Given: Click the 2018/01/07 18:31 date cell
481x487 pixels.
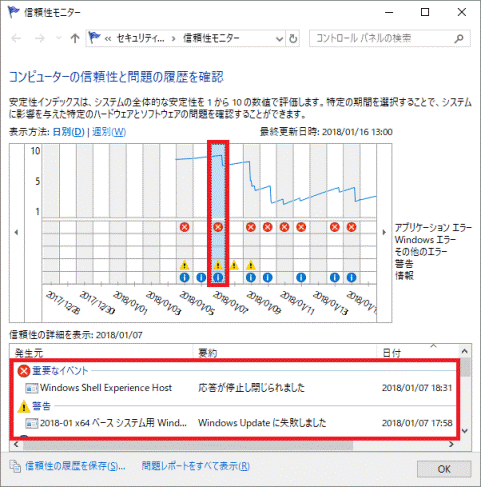Looking at the screenshot, I should click(417, 388).
